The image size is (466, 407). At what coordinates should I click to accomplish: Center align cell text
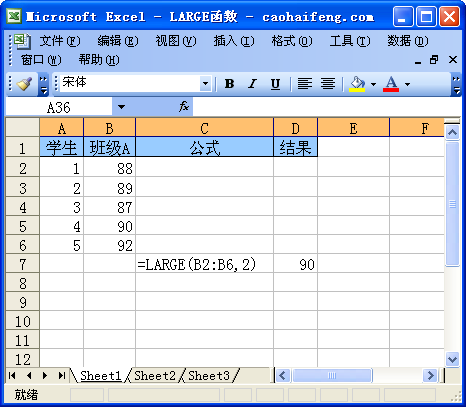pos(328,84)
